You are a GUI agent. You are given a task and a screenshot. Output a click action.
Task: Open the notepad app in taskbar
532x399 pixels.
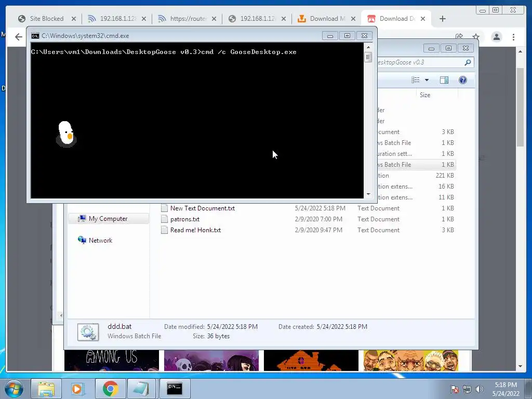142,389
